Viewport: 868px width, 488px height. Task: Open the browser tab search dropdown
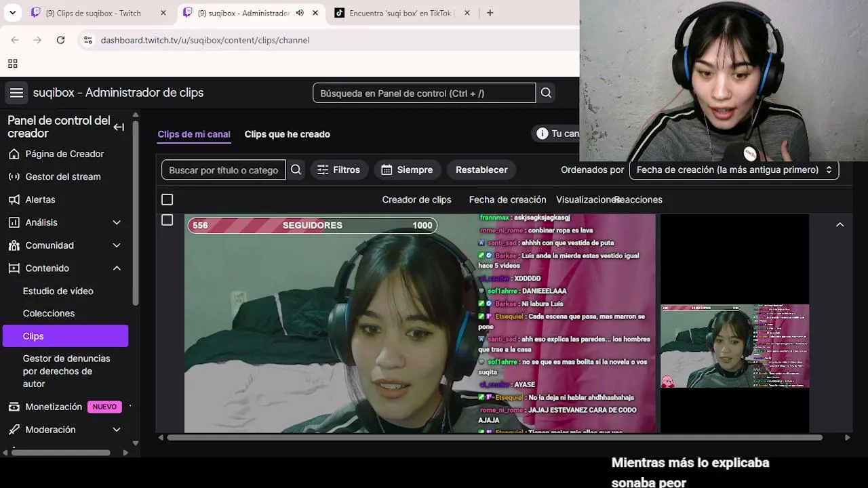click(13, 13)
